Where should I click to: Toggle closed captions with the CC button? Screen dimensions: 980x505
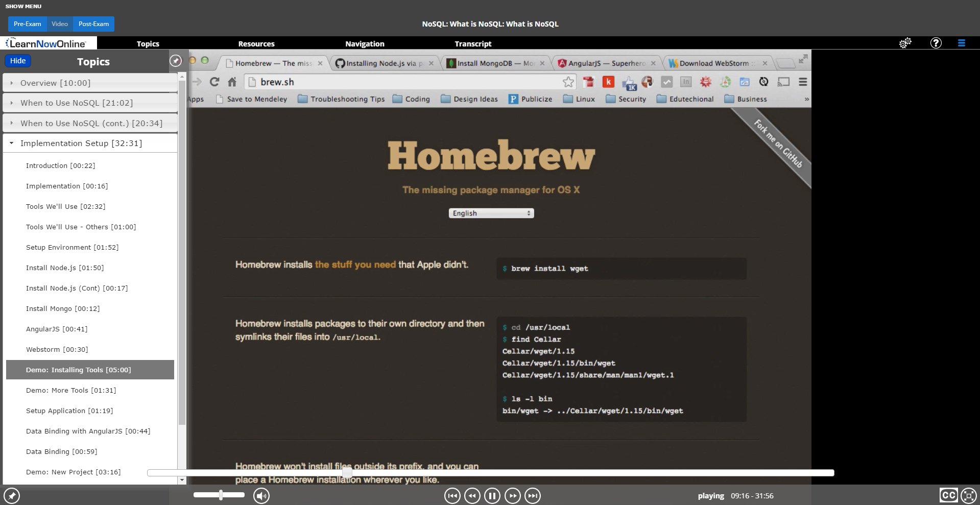pyautogui.click(x=948, y=495)
